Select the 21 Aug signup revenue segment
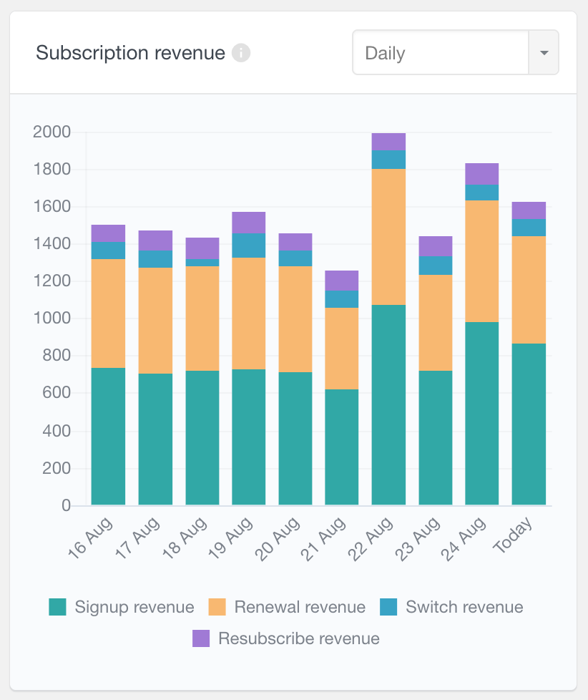588x700 pixels. (x=342, y=447)
